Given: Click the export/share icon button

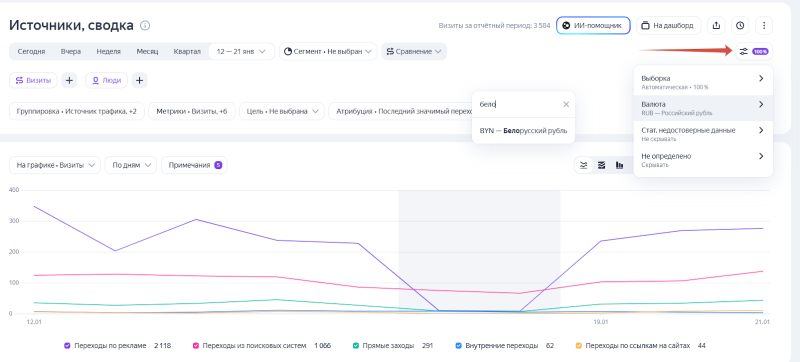Looking at the screenshot, I should (717, 25).
